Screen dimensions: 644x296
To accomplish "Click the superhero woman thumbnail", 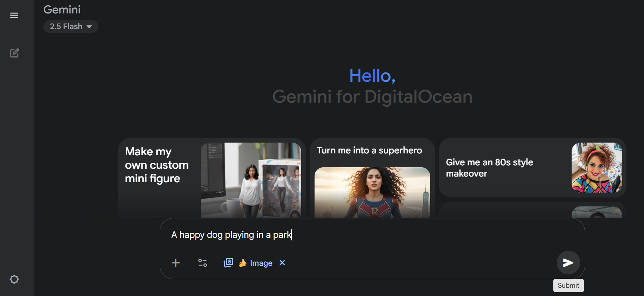I will click(x=372, y=193).
